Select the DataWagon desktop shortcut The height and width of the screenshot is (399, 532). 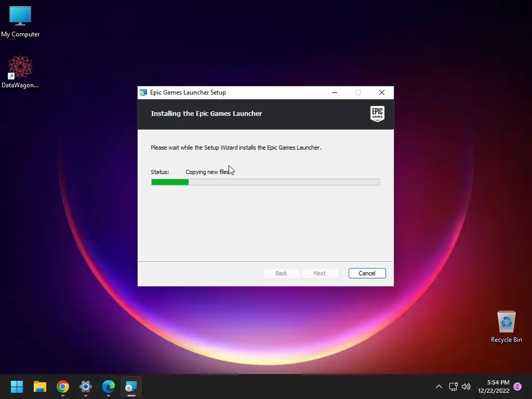coord(20,72)
